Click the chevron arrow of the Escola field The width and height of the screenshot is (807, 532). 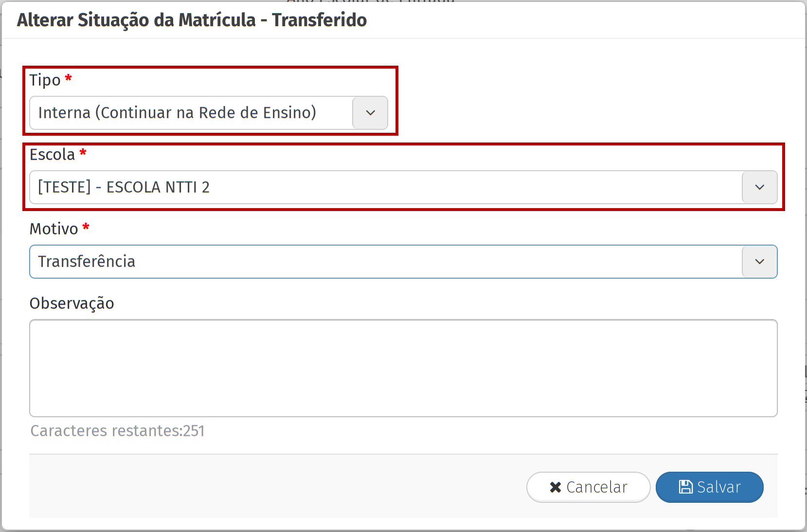tap(759, 187)
